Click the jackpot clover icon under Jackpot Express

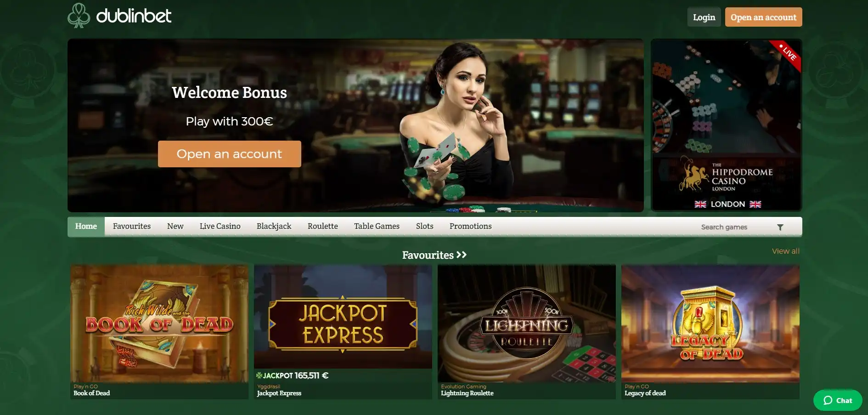point(259,375)
